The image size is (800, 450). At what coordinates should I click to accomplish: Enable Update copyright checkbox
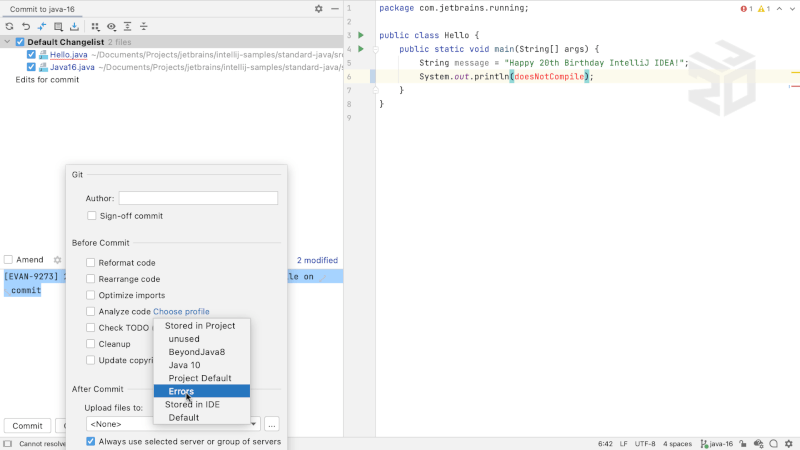tap(90, 360)
